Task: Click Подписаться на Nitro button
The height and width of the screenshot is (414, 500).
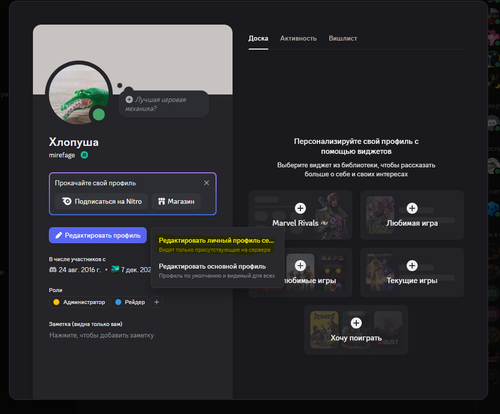Action: point(101,201)
